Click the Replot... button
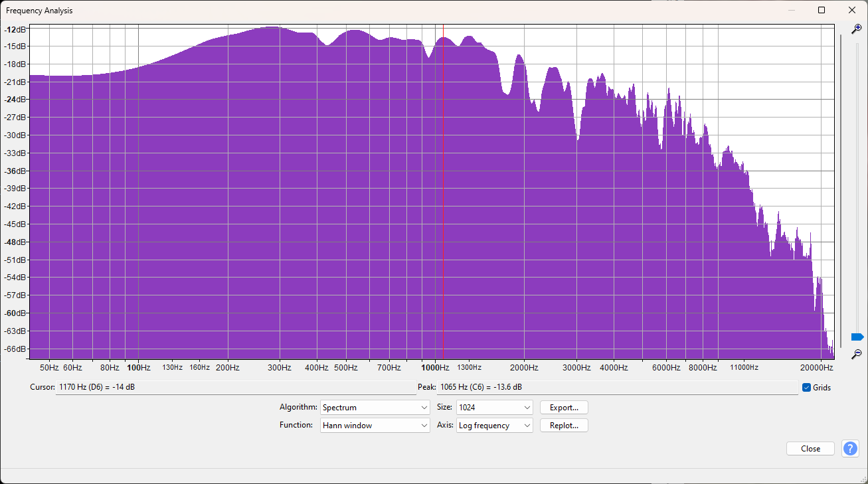Screen dimensions: 868x484 point(564,426)
